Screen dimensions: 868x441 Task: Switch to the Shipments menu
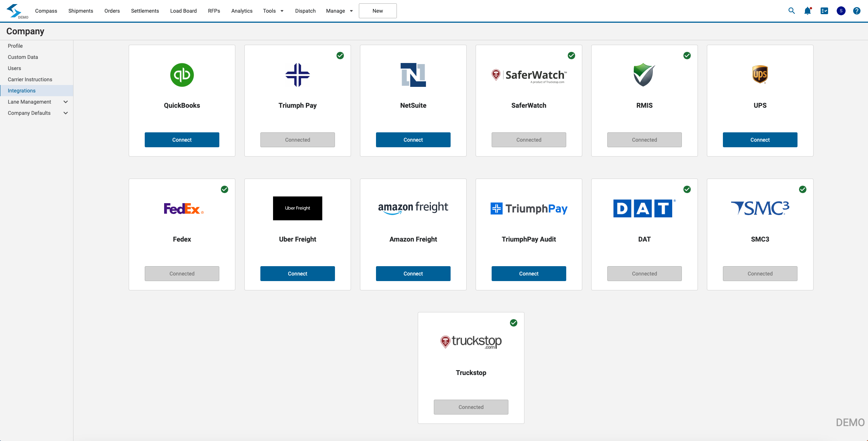(81, 11)
